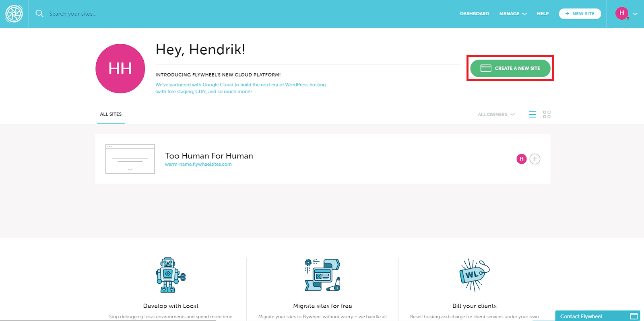The width and height of the screenshot is (644, 321).
Task: Click the H user avatar in header
Action: point(622,13)
